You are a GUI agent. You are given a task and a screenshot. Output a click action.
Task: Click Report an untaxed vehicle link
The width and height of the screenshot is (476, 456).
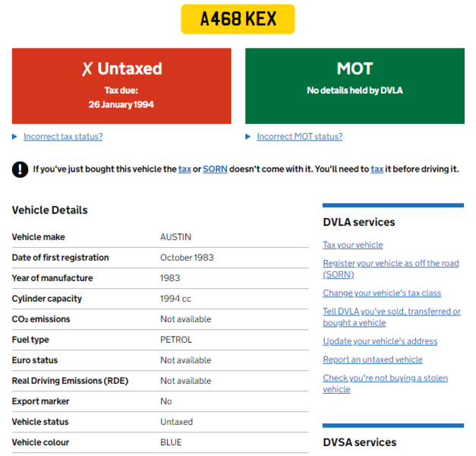[372, 359]
